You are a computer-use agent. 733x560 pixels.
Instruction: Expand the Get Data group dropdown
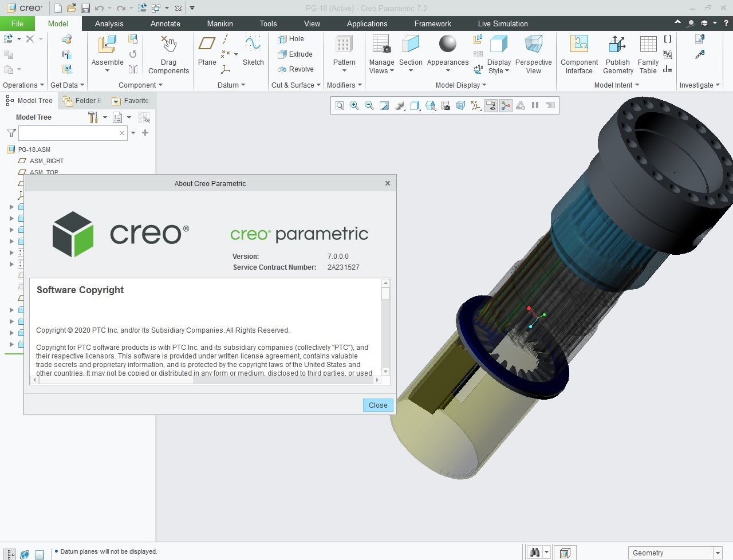pos(67,85)
